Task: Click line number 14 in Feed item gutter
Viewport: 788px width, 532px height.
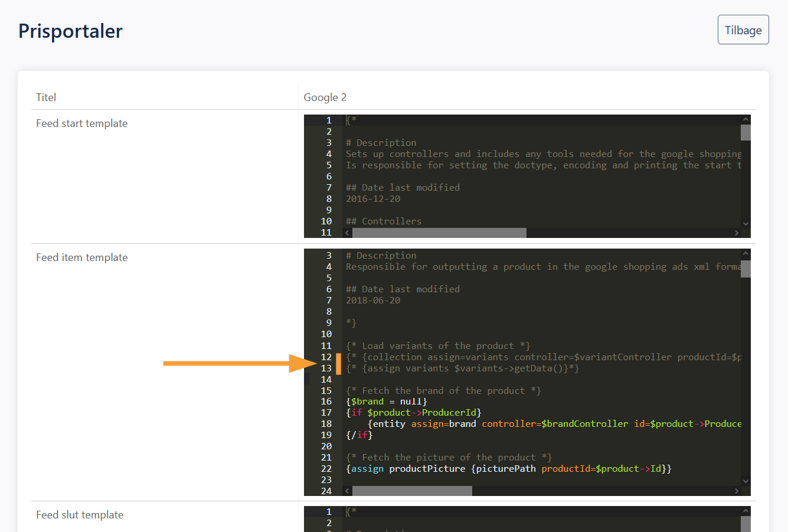Action: [326, 380]
